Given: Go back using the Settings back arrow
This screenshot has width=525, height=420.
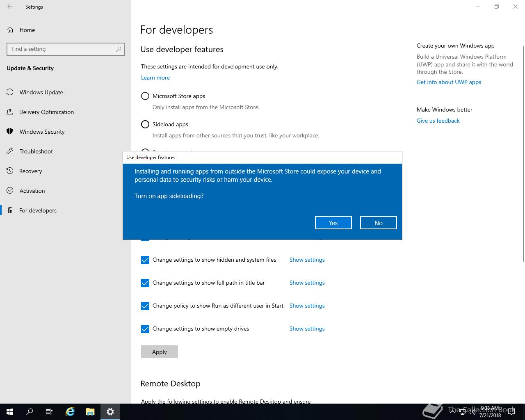Looking at the screenshot, I should (x=10, y=7).
